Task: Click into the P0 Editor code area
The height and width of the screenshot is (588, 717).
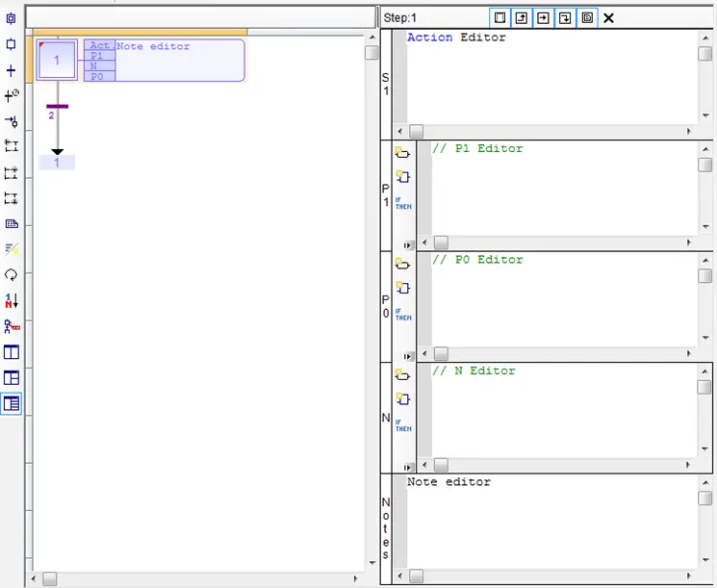Action: click(x=564, y=300)
